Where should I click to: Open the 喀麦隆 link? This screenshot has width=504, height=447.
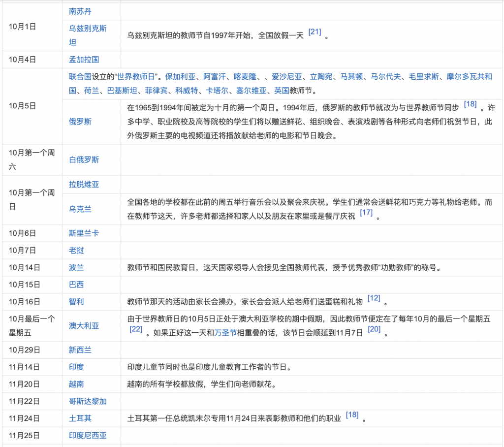[x=245, y=77]
